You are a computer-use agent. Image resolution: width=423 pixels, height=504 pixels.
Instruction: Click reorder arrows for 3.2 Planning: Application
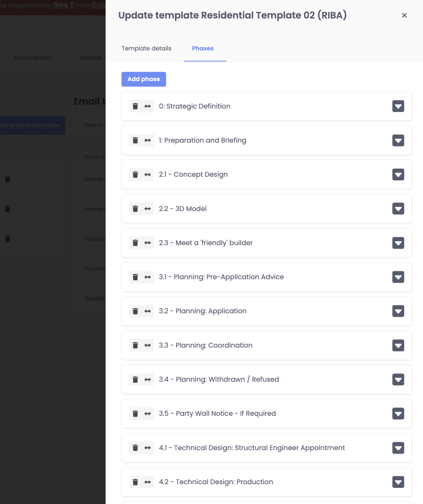tap(148, 311)
